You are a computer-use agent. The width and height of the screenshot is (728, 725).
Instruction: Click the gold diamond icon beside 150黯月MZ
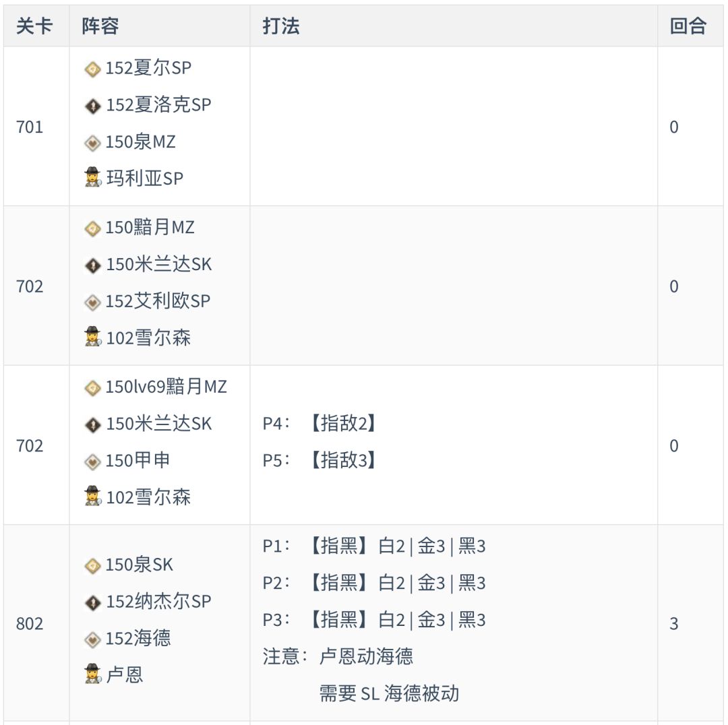[92, 228]
